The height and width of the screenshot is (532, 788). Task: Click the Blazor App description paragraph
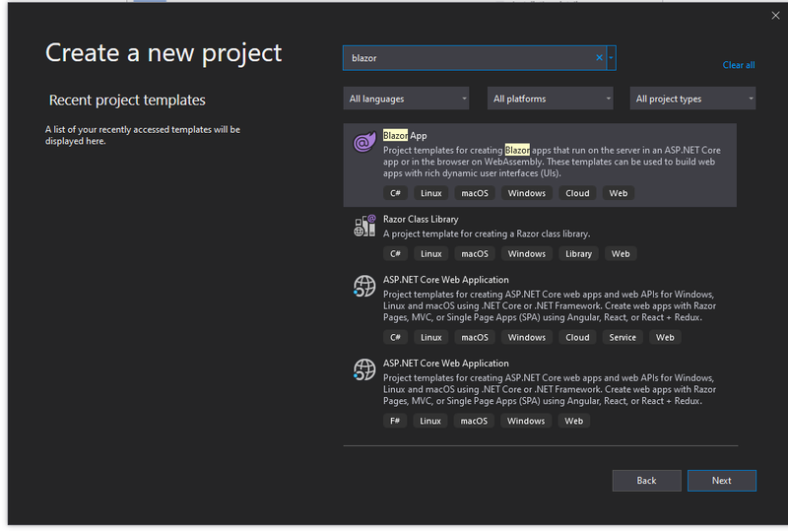(552, 162)
